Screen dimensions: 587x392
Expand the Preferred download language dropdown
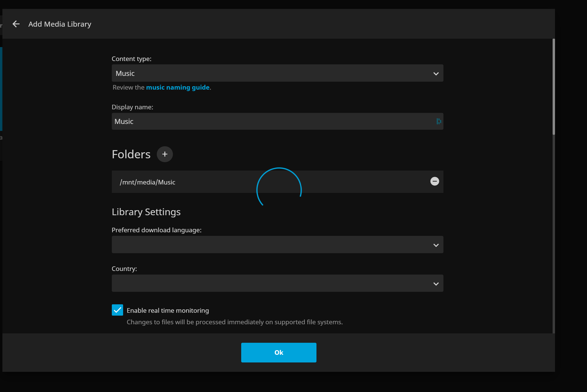[277, 245]
